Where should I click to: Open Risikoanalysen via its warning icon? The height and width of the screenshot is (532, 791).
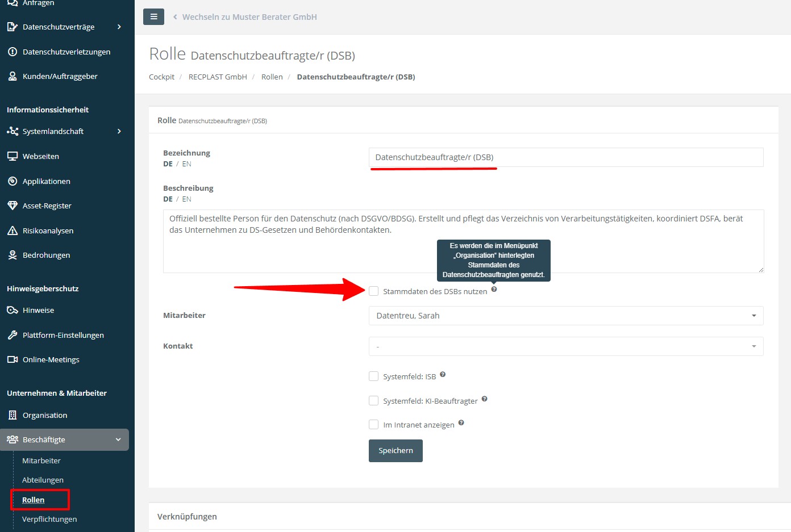pyautogui.click(x=13, y=231)
